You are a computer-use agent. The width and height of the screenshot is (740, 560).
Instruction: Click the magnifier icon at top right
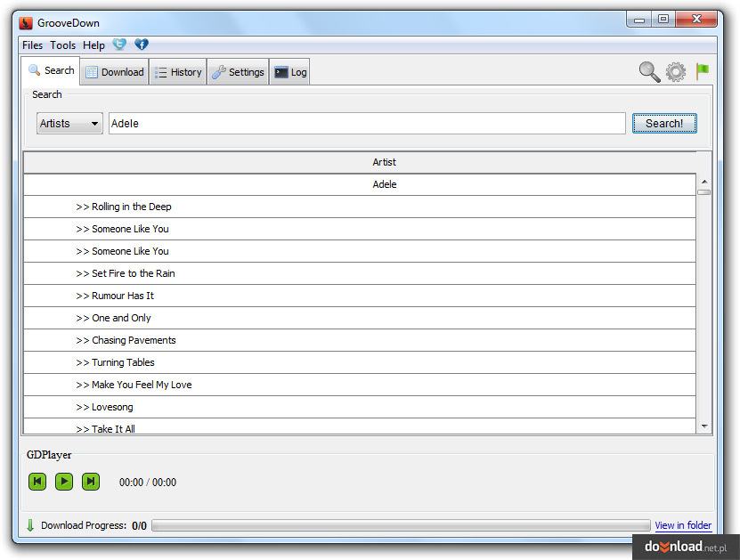(649, 72)
